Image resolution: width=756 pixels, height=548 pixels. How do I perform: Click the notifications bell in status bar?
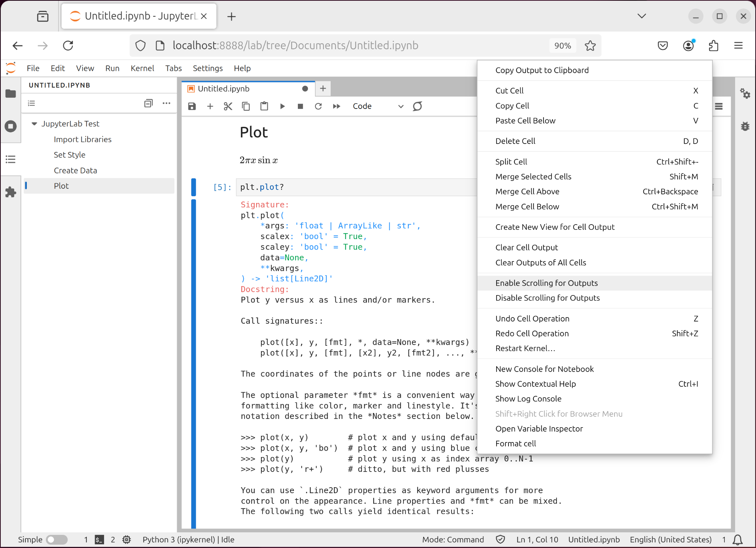[x=737, y=539]
